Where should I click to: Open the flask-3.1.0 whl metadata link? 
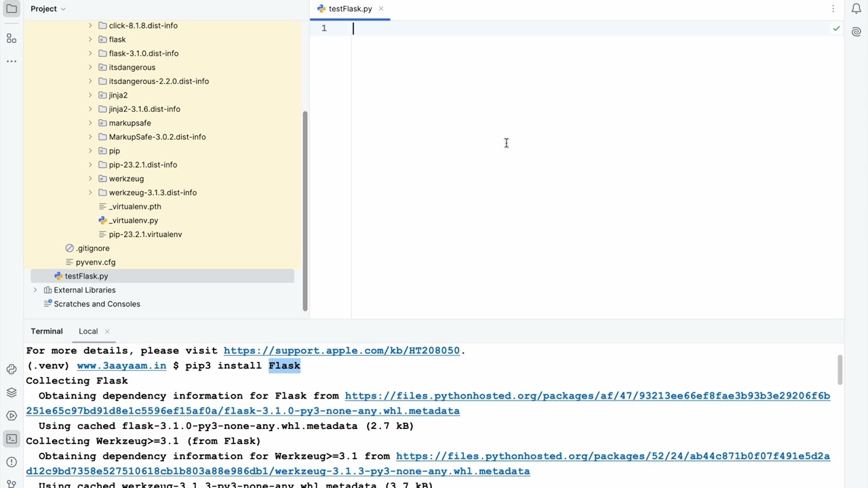(243, 411)
